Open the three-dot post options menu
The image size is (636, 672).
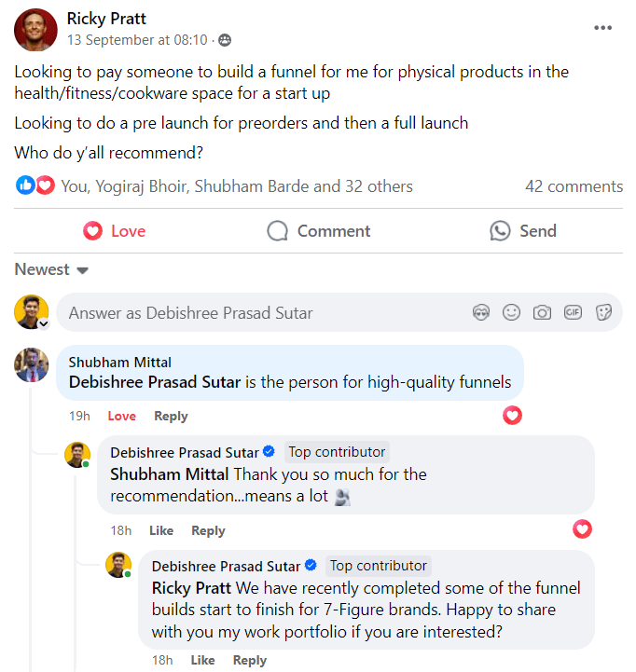(x=603, y=28)
